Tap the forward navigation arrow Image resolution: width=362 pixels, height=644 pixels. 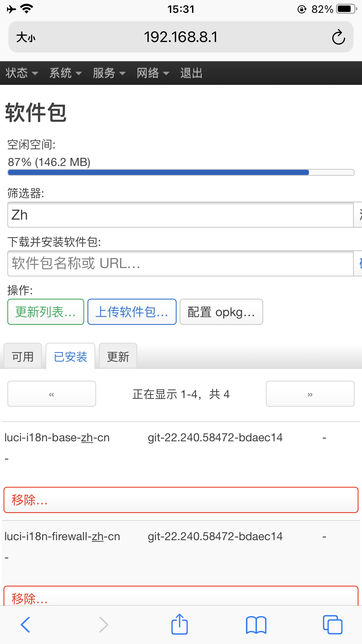click(103, 624)
